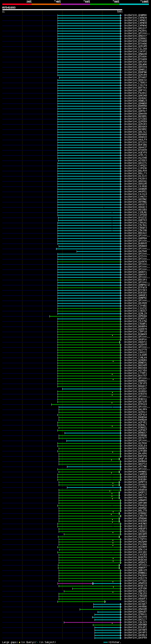
Task: Select the UniRef100_P42802 label
Action: tap(135, 93)
